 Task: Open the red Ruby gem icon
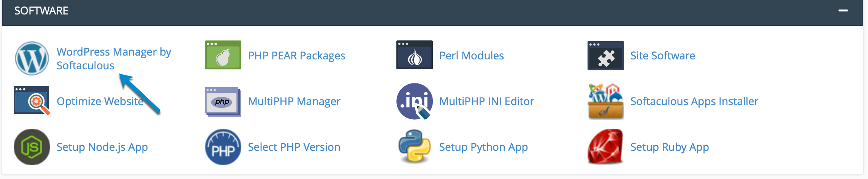click(x=606, y=147)
